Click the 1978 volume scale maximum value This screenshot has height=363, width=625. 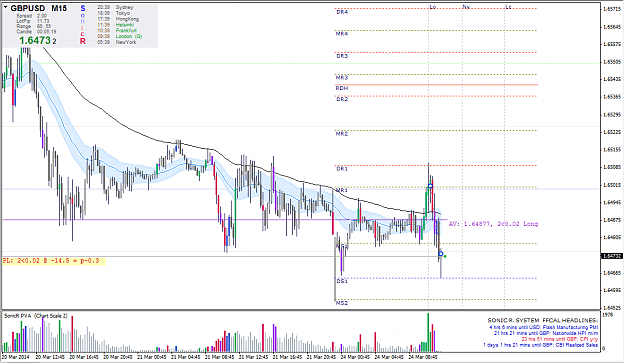[608, 315]
